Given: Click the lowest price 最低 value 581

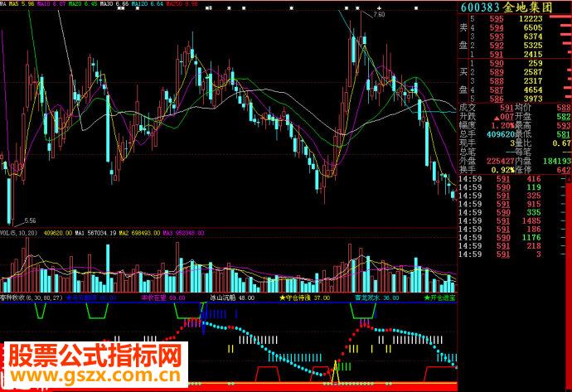Looking at the screenshot, I should (564, 134).
